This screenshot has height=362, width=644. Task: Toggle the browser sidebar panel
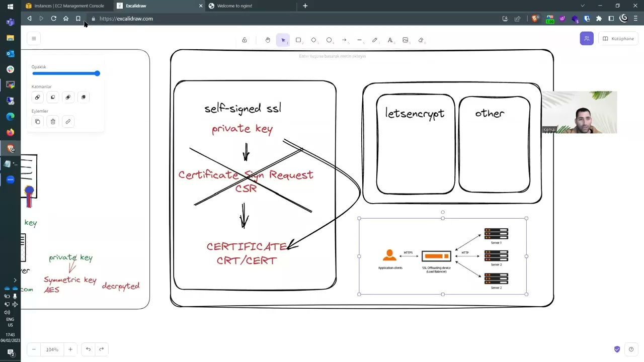611,19
